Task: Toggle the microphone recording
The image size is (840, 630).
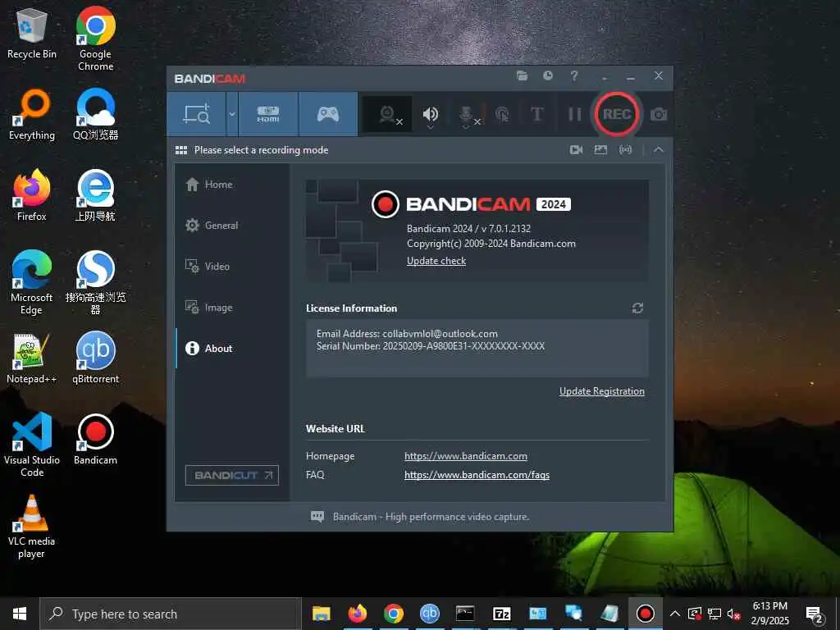Action: (x=467, y=114)
